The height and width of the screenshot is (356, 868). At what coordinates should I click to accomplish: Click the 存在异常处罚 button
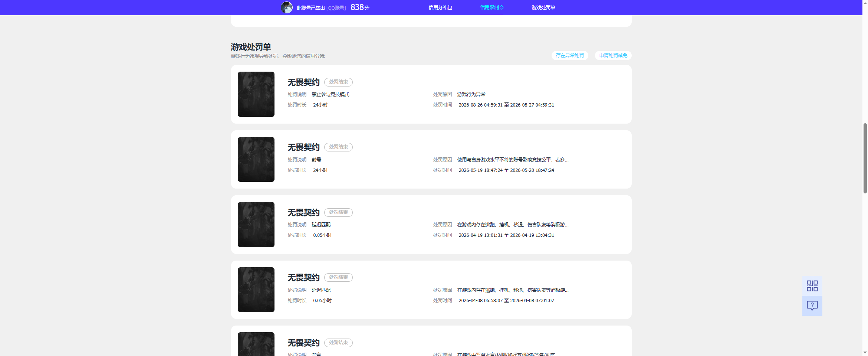click(570, 55)
